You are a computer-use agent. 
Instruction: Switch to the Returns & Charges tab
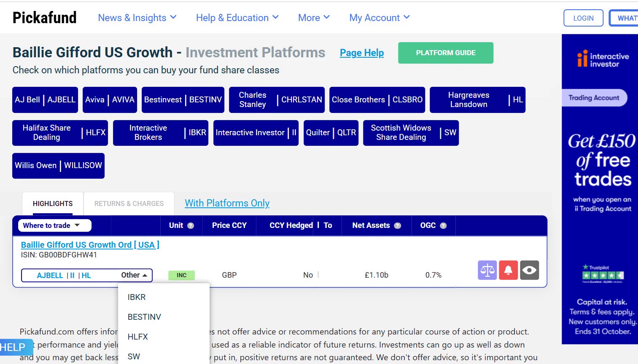129,203
